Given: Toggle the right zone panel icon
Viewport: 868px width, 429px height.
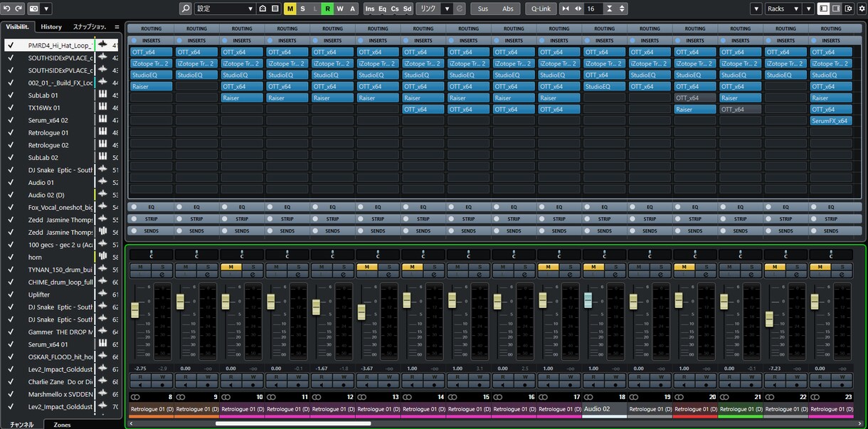Looking at the screenshot, I should (836, 9).
